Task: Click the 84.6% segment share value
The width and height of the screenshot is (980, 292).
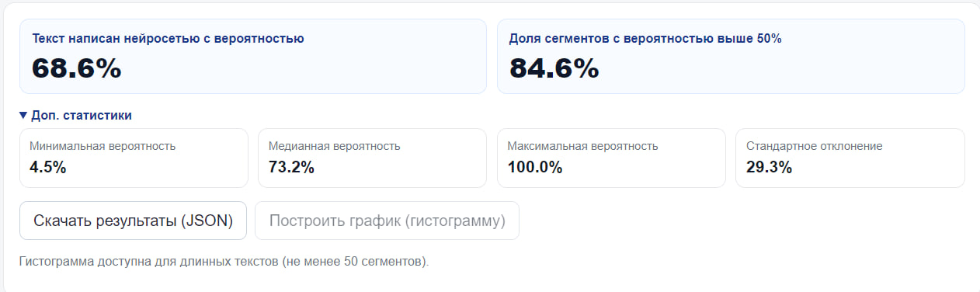Action: click(x=554, y=68)
